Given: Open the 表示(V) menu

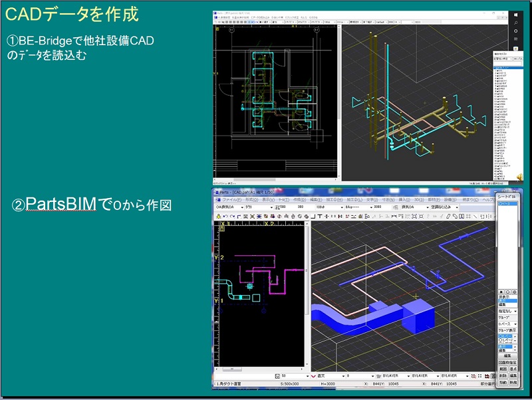Looking at the screenshot, I should [x=269, y=200].
